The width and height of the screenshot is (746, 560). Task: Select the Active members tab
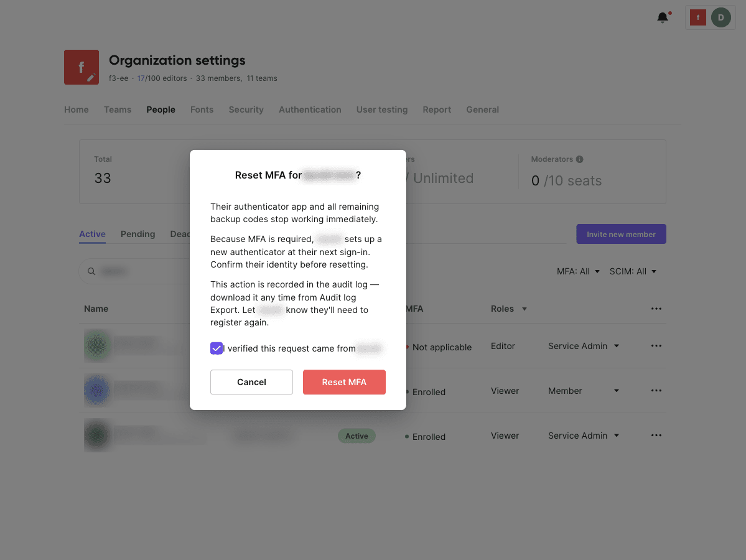[92, 234]
